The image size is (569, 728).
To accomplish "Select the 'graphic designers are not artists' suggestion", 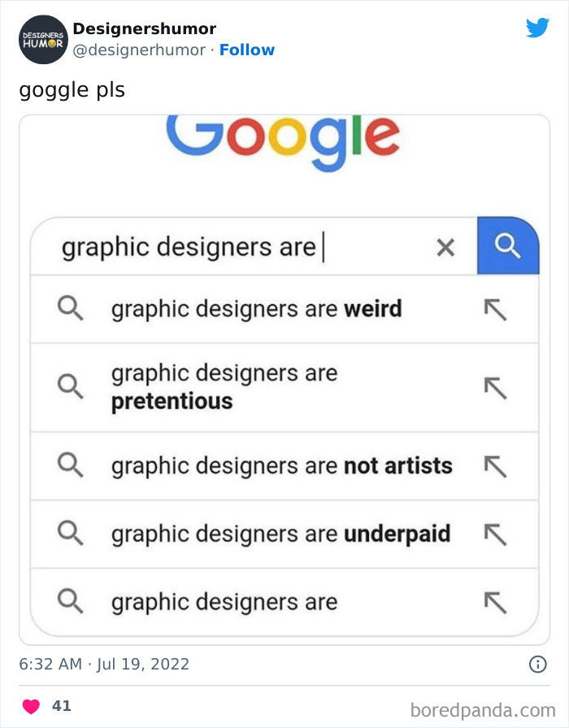I will coord(282,466).
